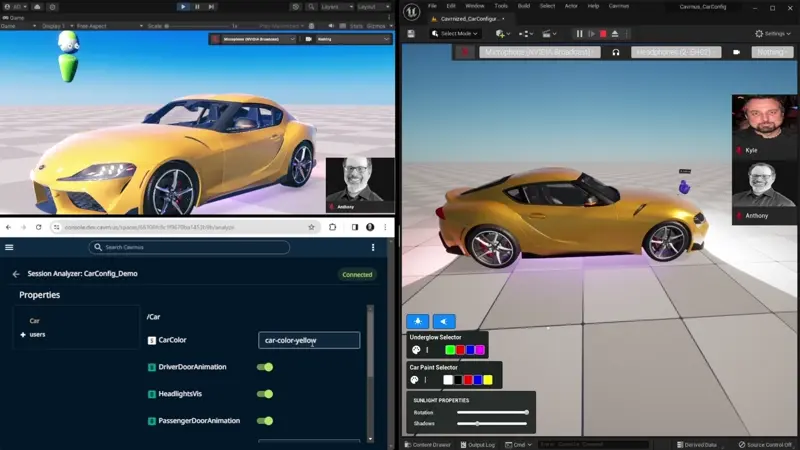
Task: Open browser side panel icon
Action: coord(355,227)
